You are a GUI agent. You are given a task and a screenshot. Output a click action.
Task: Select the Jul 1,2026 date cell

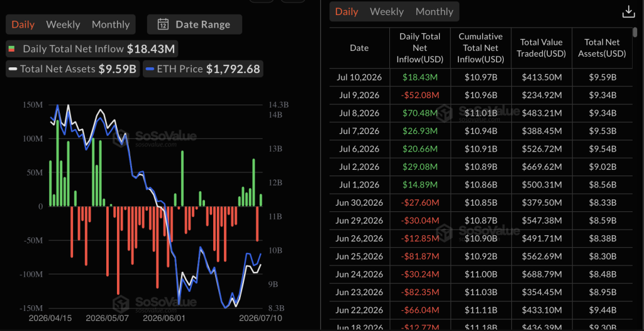coord(359,184)
